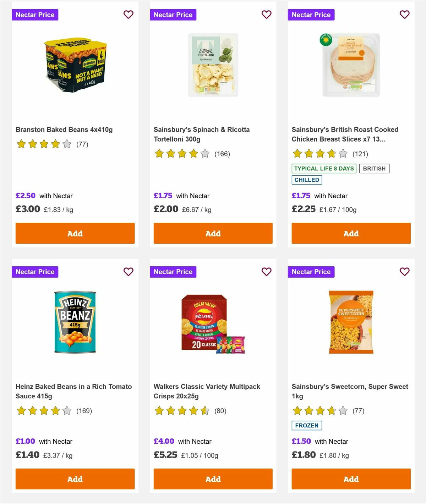Click the heart icon on Spinach & Ricotta Tortelloni

tap(266, 15)
